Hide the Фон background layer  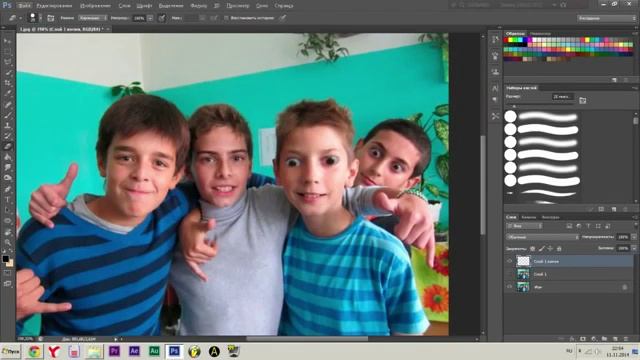click(x=509, y=287)
